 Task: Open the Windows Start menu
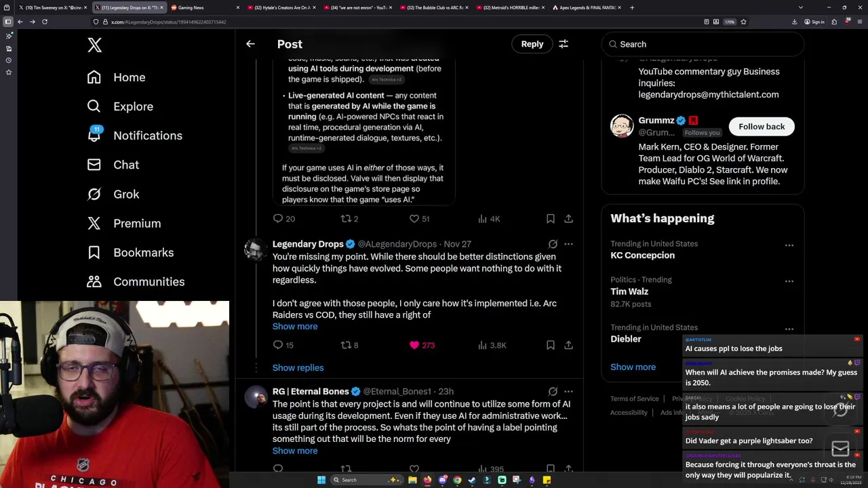pyautogui.click(x=321, y=480)
